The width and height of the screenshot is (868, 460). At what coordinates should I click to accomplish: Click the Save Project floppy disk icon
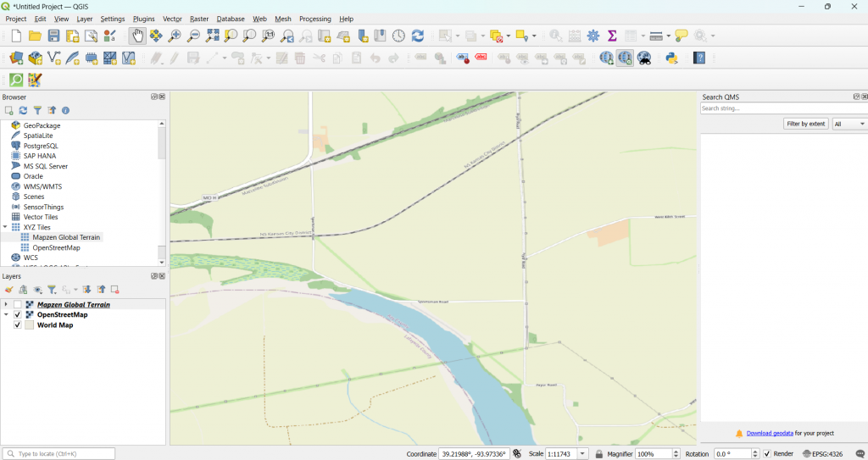point(54,36)
